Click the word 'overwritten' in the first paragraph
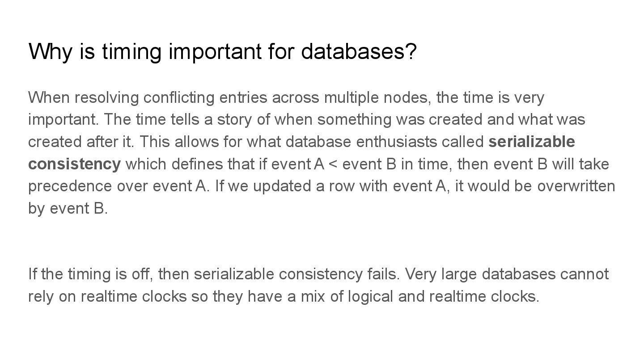The height and width of the screenshot is (362, 644). tap(576, 186)
